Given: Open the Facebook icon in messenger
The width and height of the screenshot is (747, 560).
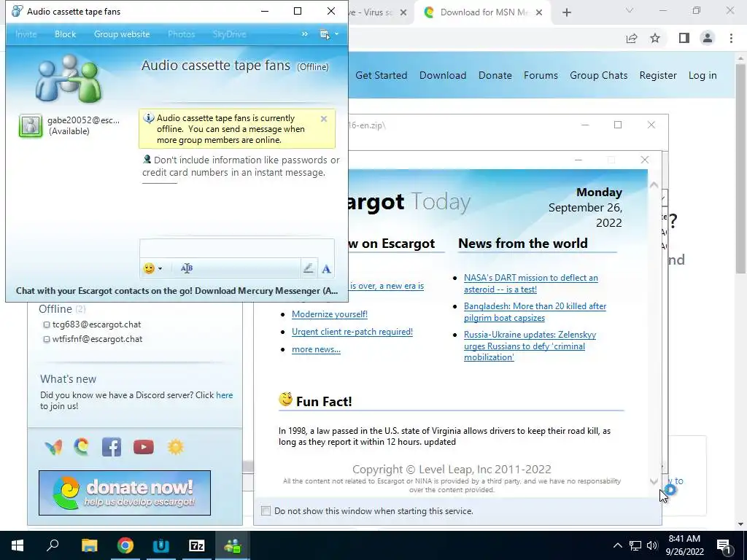Looking at the screenshot, I should pyautogui.click(x=112, y=447).
